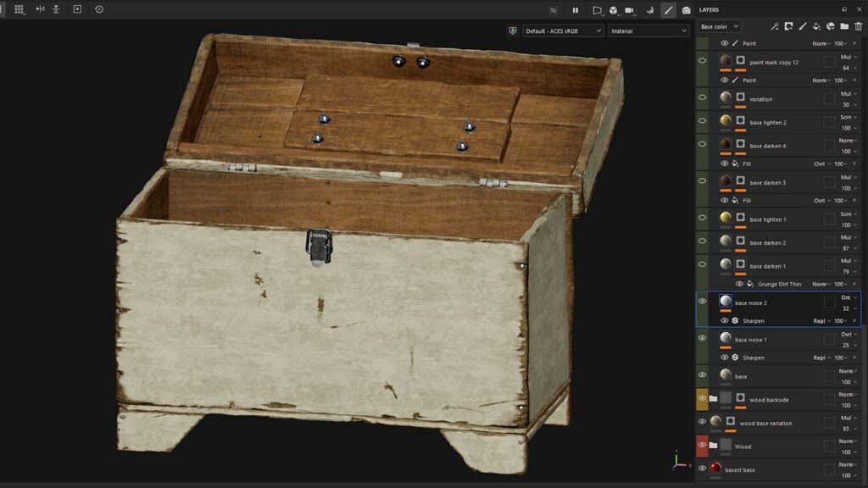
Task: Select the particles tool in the toolbar
Action: [649, 9]
